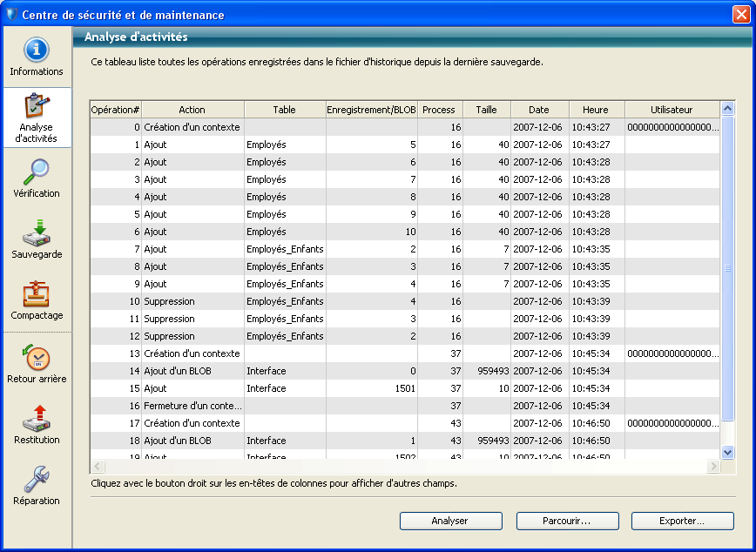Click the Exporter... button

682,521
